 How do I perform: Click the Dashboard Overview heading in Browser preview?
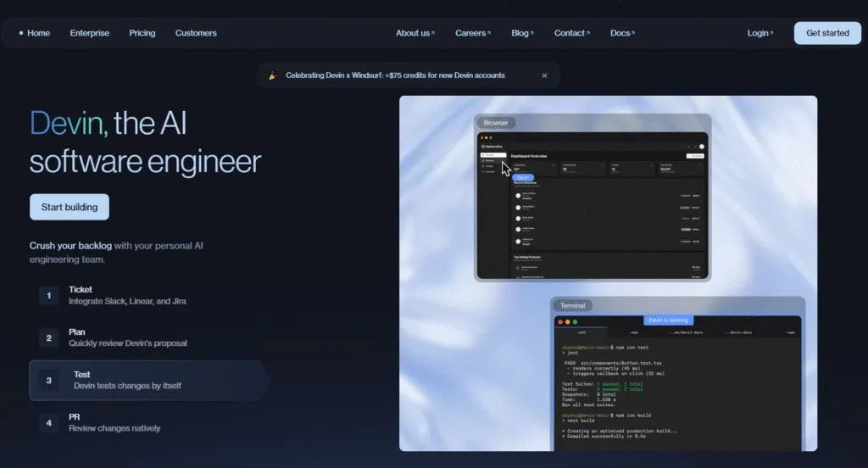click(x=529, y=156)
